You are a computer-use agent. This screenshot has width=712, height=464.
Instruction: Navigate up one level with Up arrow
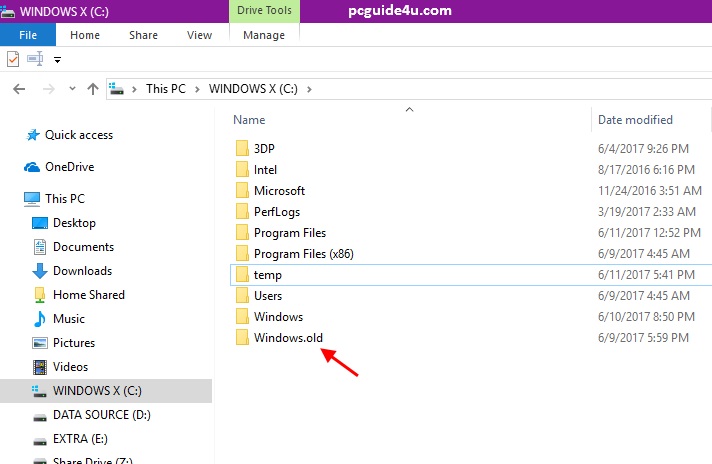[x=93, y=89]
